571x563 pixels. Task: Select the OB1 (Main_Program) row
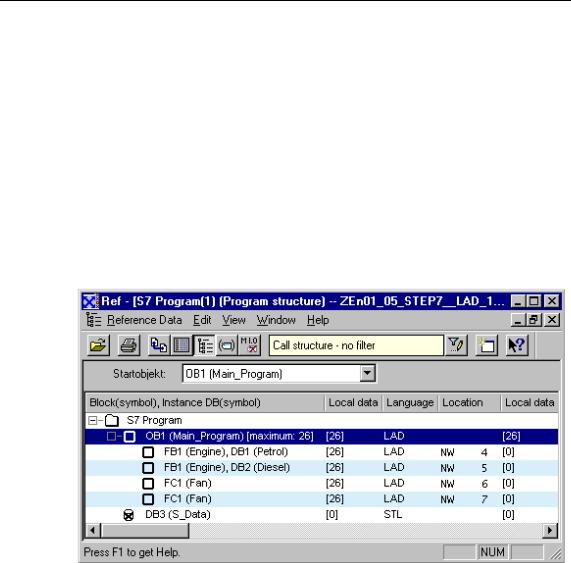322,436
